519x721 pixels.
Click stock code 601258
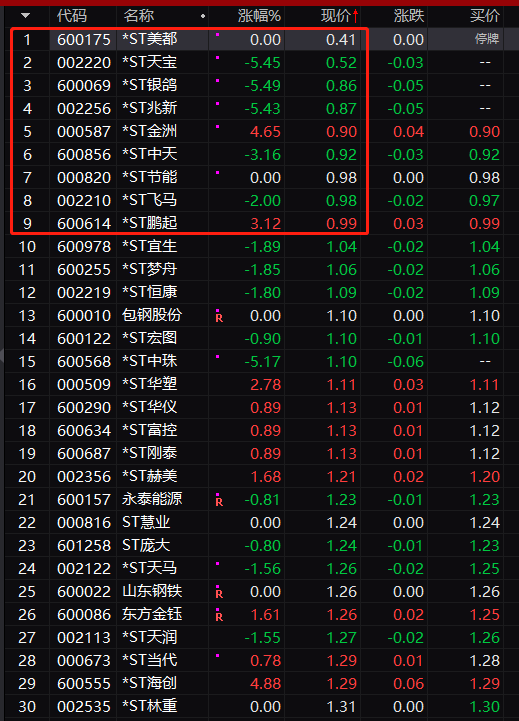click(x=84, y=545)
